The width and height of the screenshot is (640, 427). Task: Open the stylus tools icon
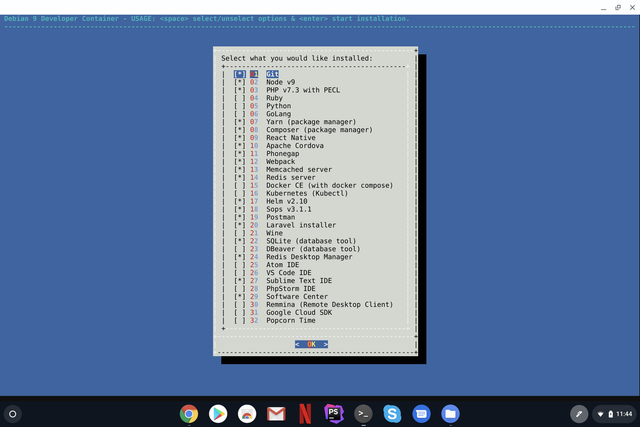coord(579,414)
